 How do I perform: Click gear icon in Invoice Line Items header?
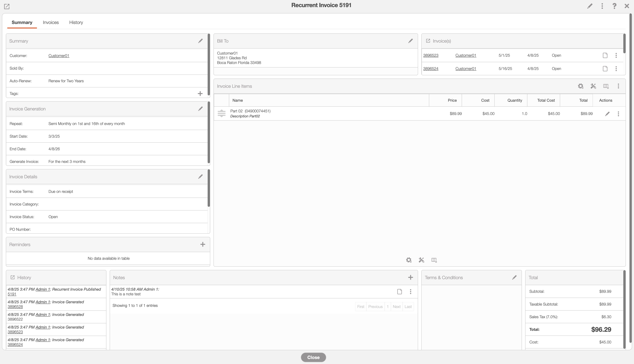[581, 86]
